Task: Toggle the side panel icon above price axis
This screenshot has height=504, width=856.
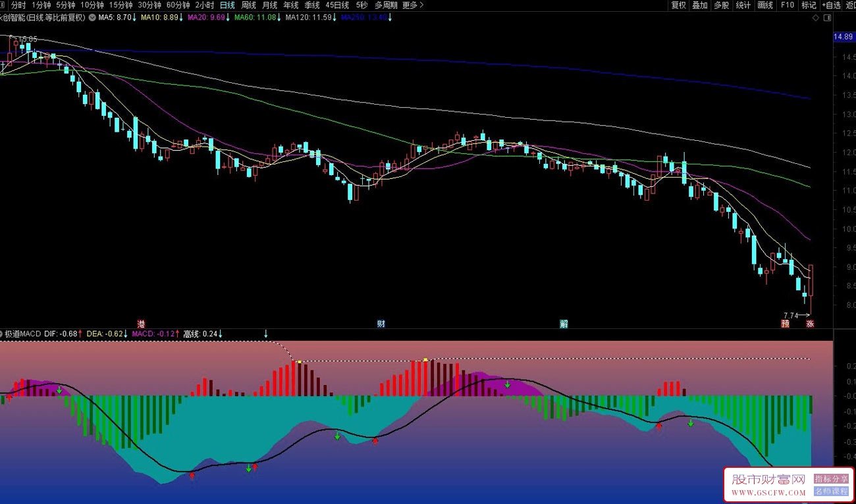Action: pos(828,18)
